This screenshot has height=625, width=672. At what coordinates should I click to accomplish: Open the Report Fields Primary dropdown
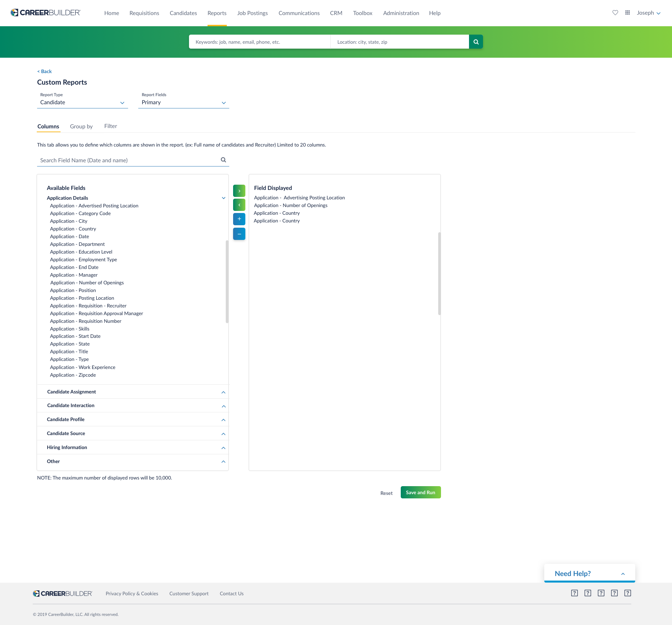(184, 102)
